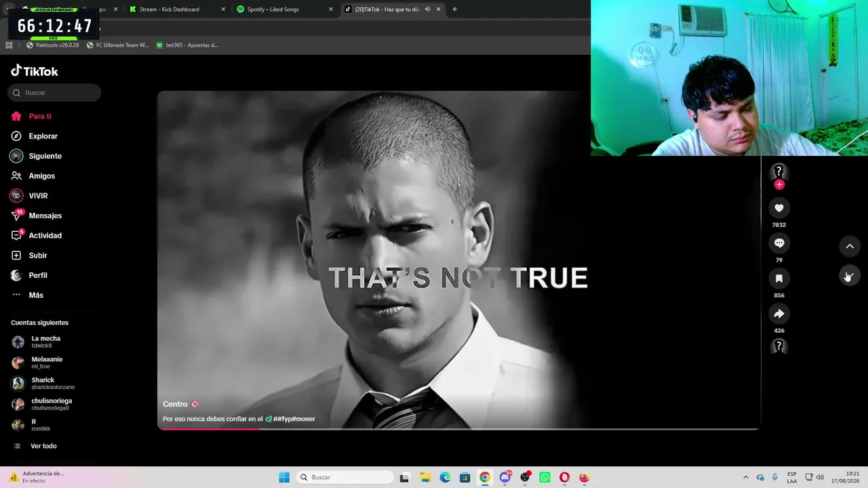Open the clock and date panel

(x=847, y=477)
